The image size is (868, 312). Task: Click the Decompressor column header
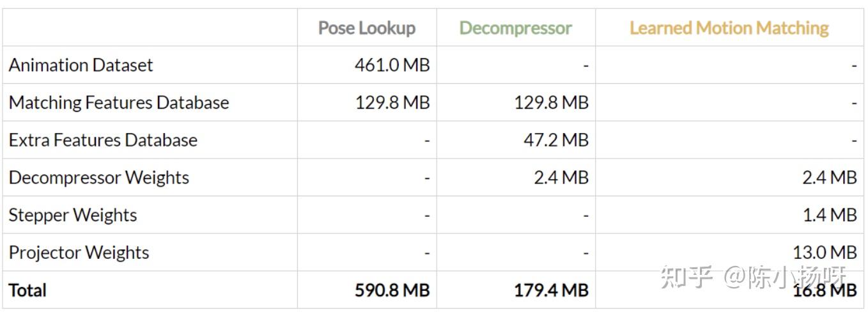pos(515,28)
